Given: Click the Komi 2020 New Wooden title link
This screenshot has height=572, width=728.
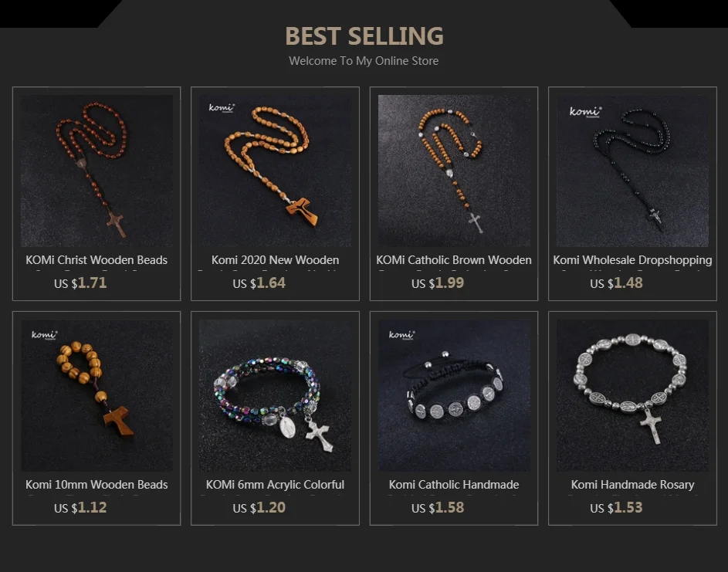Looking at the screenshot, I should [276, 260].
